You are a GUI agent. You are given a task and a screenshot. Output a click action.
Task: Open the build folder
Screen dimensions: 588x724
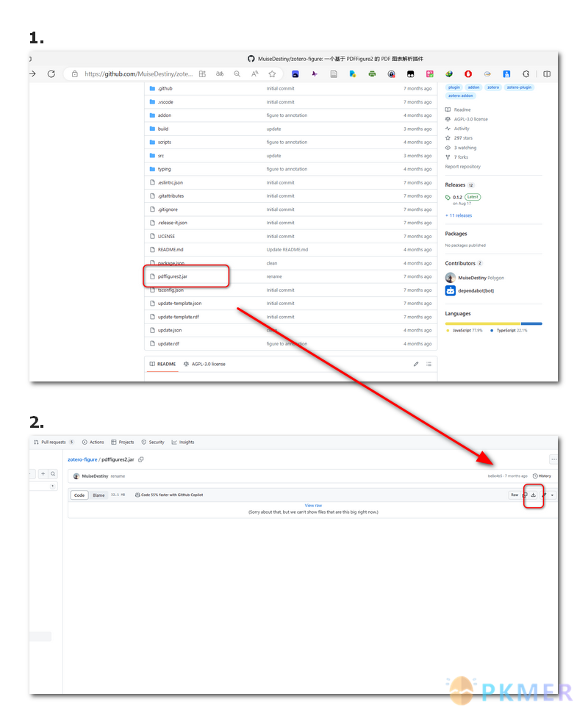click(163, 129)
